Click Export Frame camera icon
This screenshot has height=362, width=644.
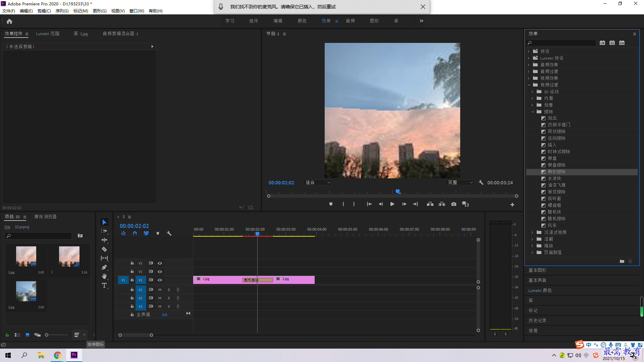454,204
